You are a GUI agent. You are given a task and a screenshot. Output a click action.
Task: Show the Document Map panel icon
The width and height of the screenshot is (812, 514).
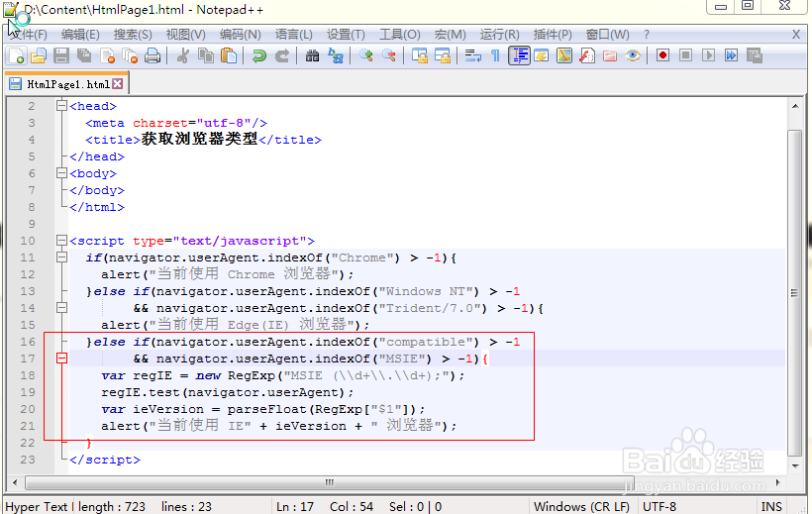(564, 55)
